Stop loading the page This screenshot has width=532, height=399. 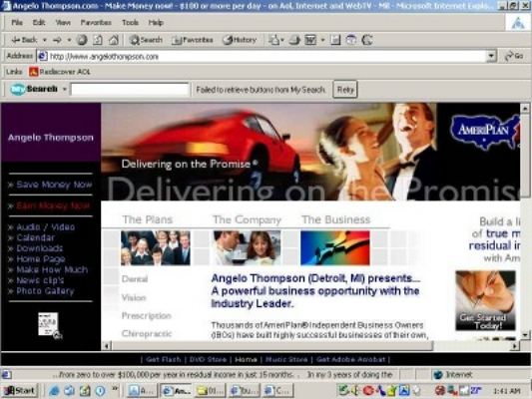click(x=82, y=40)
